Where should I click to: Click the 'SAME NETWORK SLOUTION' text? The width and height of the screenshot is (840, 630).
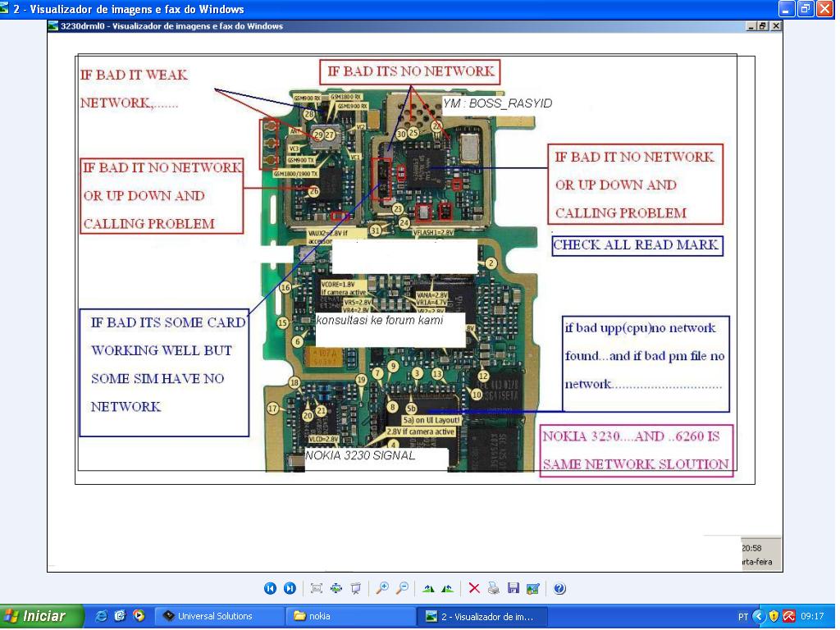(x=636, y=464)
